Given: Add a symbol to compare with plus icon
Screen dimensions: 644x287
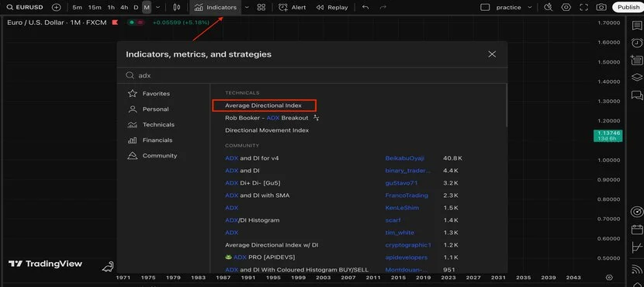Looking at the screenshot, I should click(x=57, y=8).
